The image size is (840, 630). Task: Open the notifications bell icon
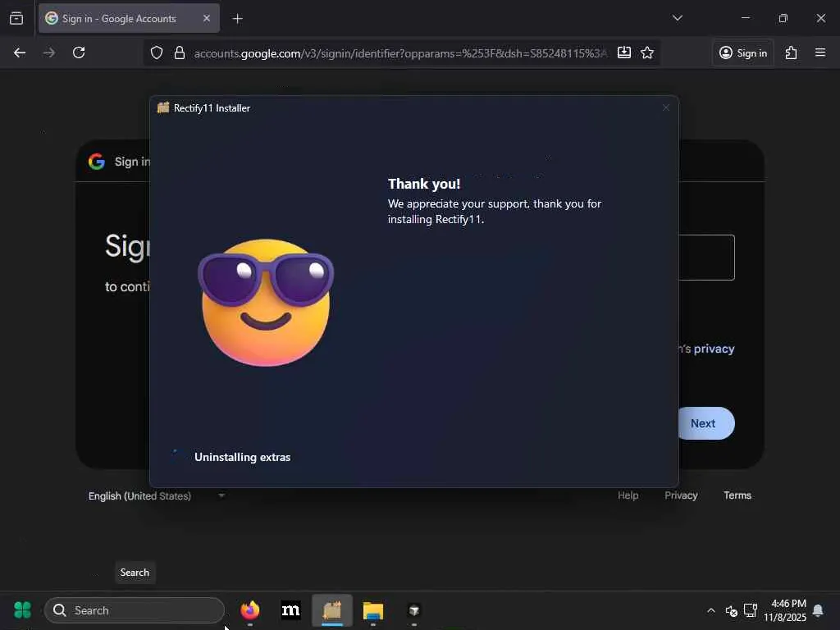tap(818, 610)
